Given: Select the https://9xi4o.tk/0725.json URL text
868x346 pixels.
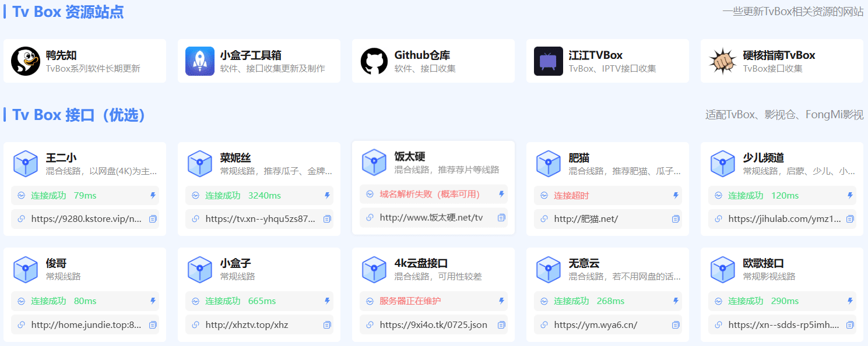Looking at the screenshot, I should (433, 325).
